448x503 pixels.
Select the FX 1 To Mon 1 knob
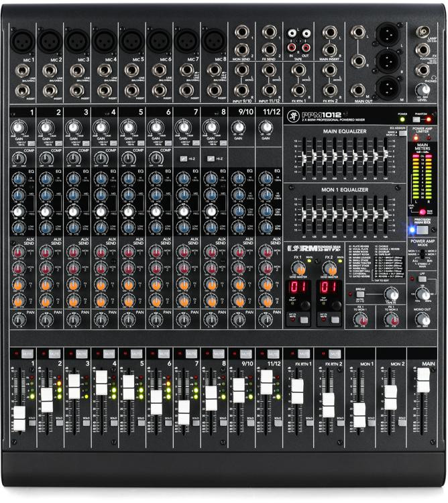coord(360,320)
